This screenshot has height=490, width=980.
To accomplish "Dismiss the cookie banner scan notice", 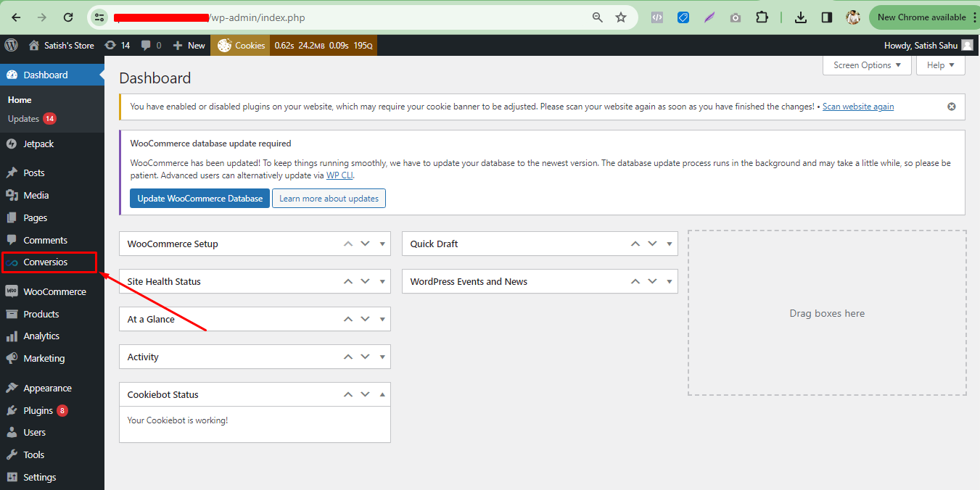I will (952, 107).
